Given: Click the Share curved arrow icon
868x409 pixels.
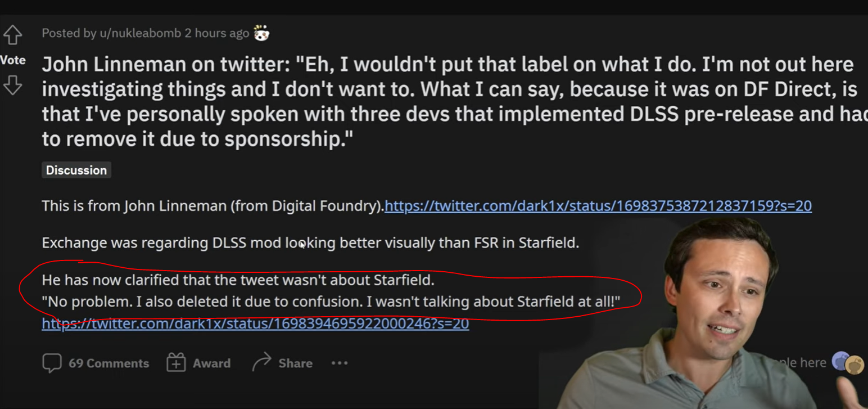Looking at the screenshot, I should [x=261, y=363].
